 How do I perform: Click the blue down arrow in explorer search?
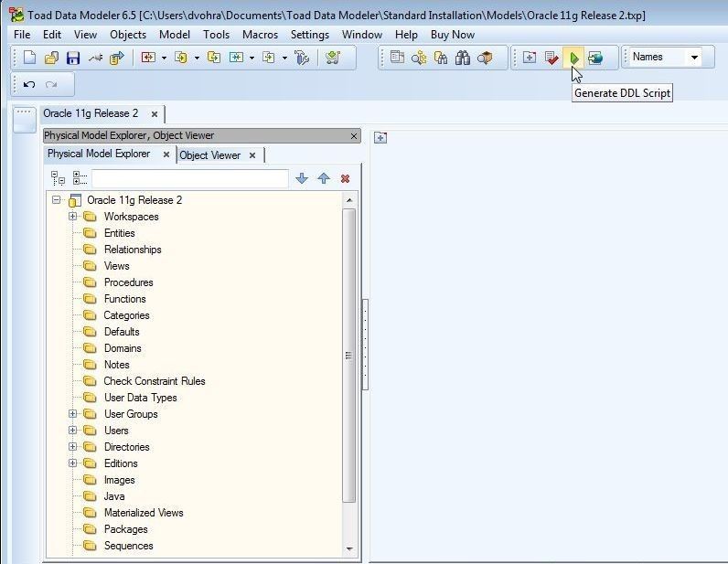302,178
